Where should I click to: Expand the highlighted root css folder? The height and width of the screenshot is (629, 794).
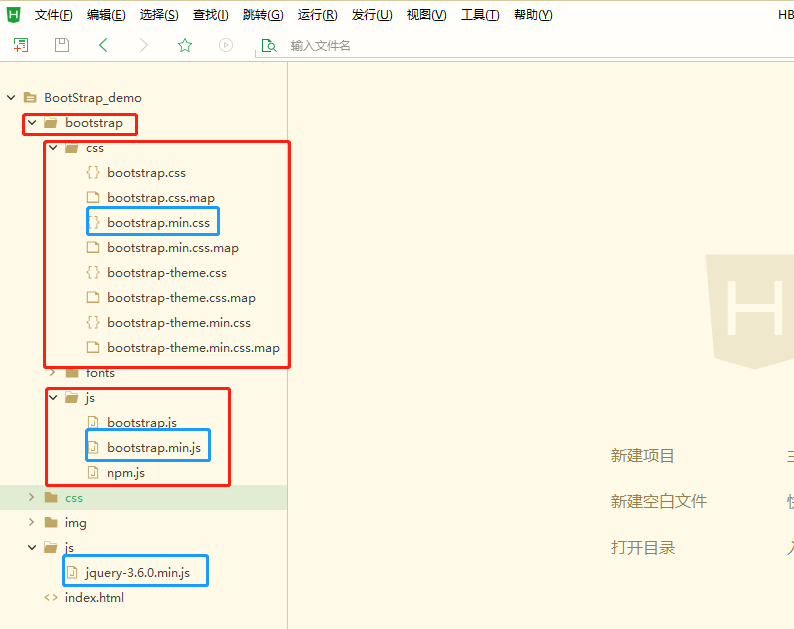coord(32,497)
